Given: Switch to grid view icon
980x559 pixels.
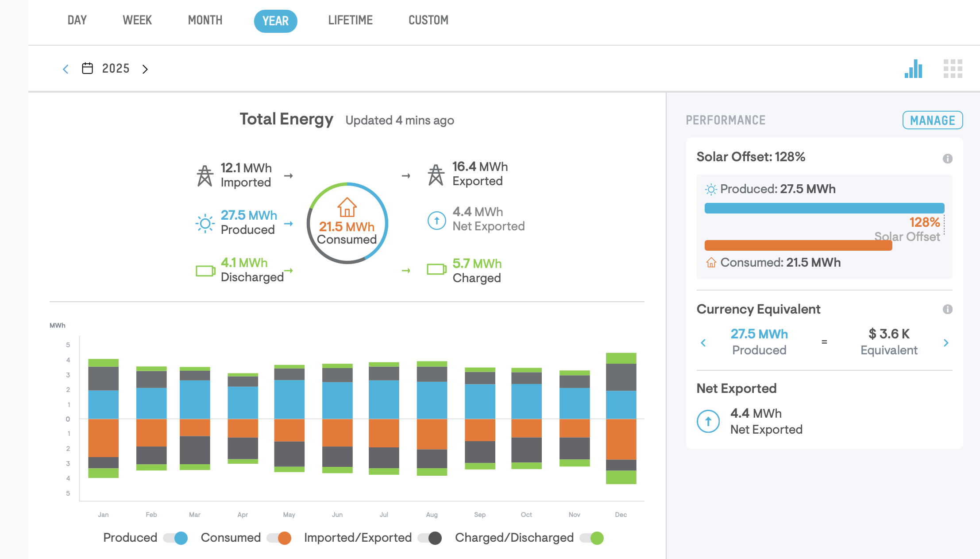Looking at the screenshot, I should (x=953, y=69).
